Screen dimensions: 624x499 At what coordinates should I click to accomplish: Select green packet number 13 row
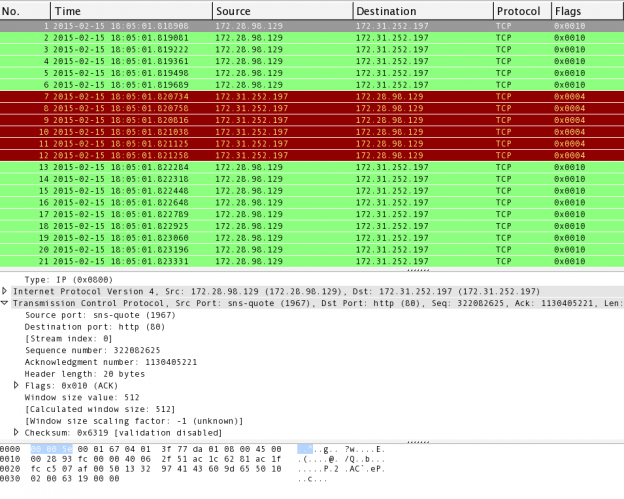[300, 167]
